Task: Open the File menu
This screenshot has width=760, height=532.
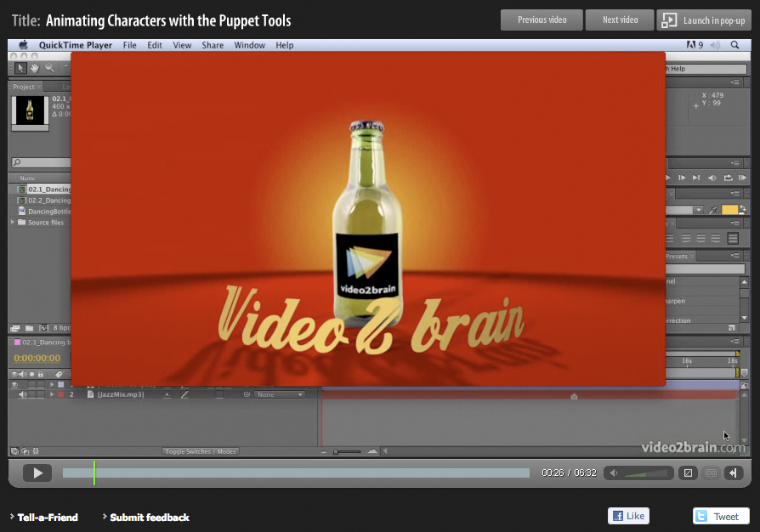Action: pyautogui.click(x=130, y=45)
